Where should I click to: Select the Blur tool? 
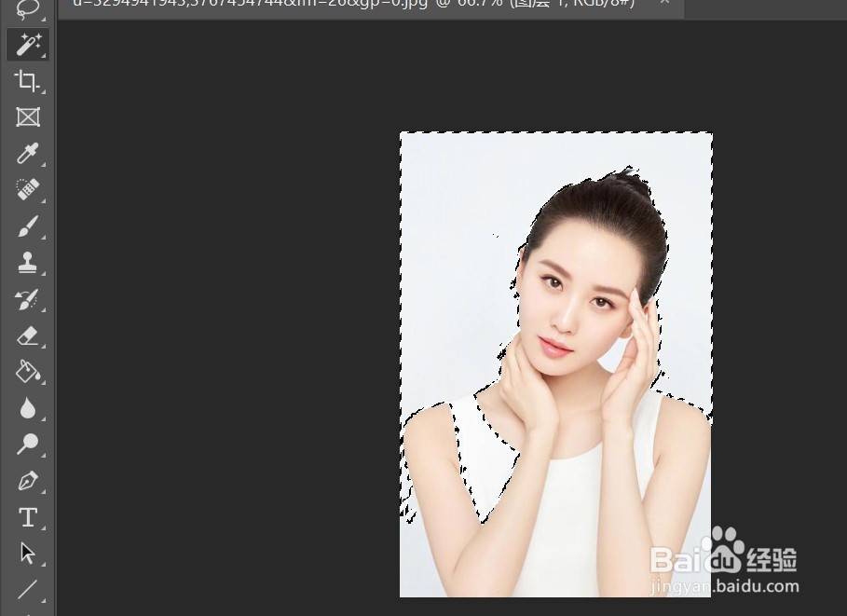tap(28, 408)
